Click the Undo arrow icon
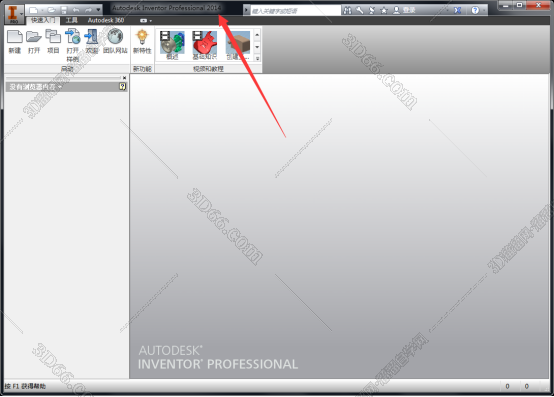 pyautogui.click(x=76, y=10)
